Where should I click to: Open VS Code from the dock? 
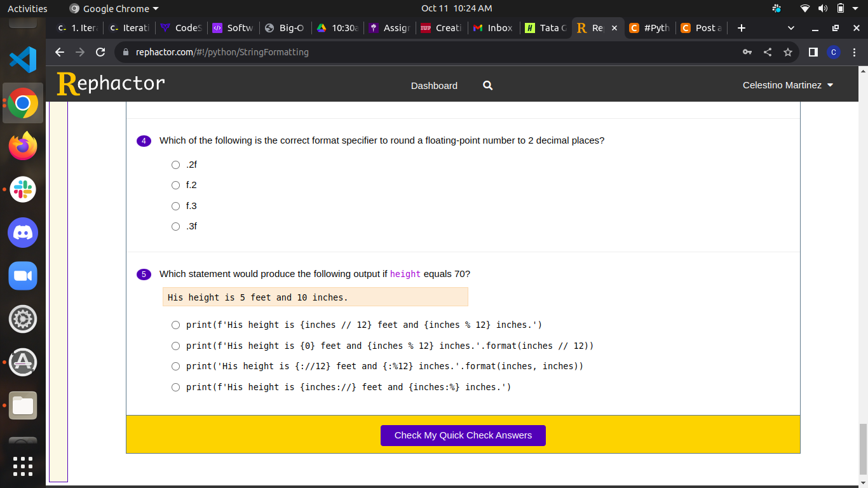click(x=23, y=60)
